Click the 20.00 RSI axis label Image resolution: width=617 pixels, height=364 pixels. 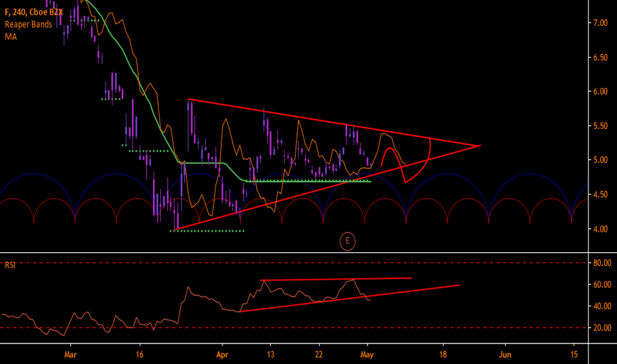602,328
